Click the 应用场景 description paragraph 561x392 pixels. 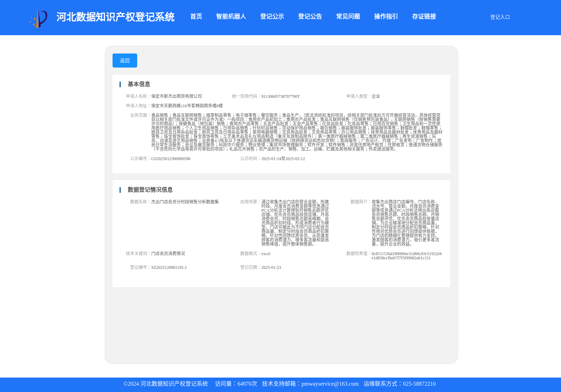(x=295, y=223)
